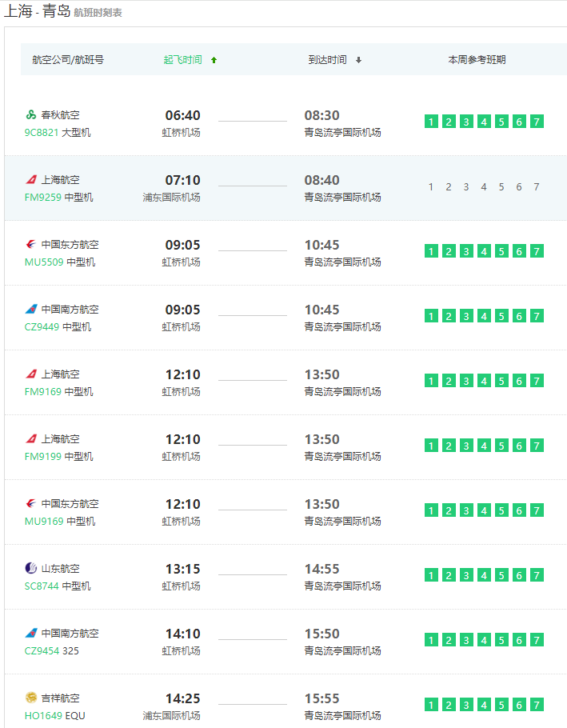567x728 pixels.
Task: Click Juneyao Airlines gold logo icon
Action: click(x=31, y=698)
